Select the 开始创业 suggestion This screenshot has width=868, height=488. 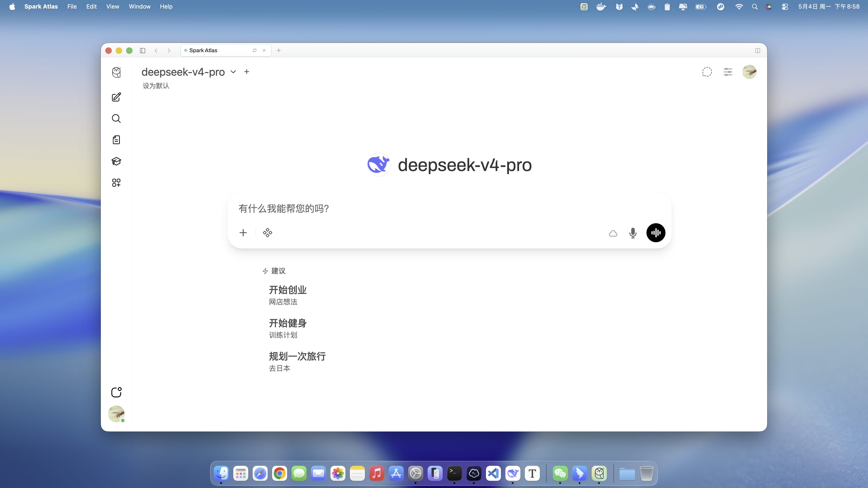[x=288, y=295]
